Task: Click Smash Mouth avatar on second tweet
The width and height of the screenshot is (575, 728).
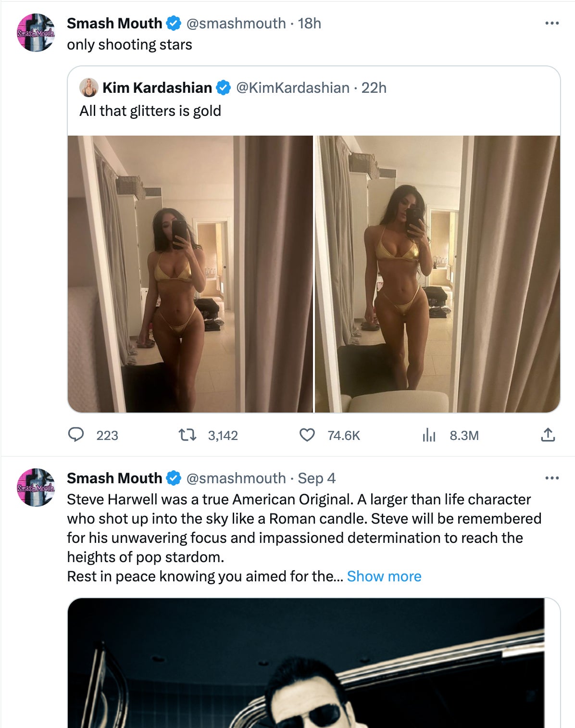Action: [36, 487]
